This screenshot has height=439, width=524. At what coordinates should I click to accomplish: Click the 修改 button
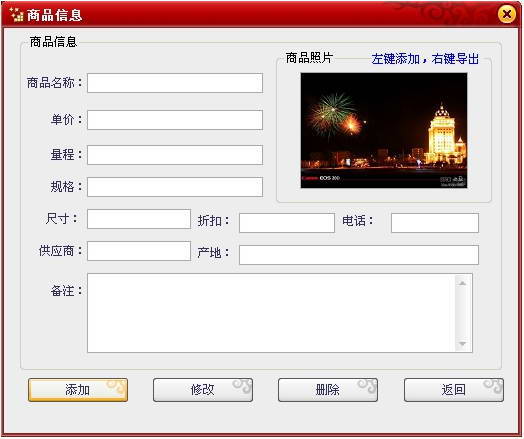(203, 390)
